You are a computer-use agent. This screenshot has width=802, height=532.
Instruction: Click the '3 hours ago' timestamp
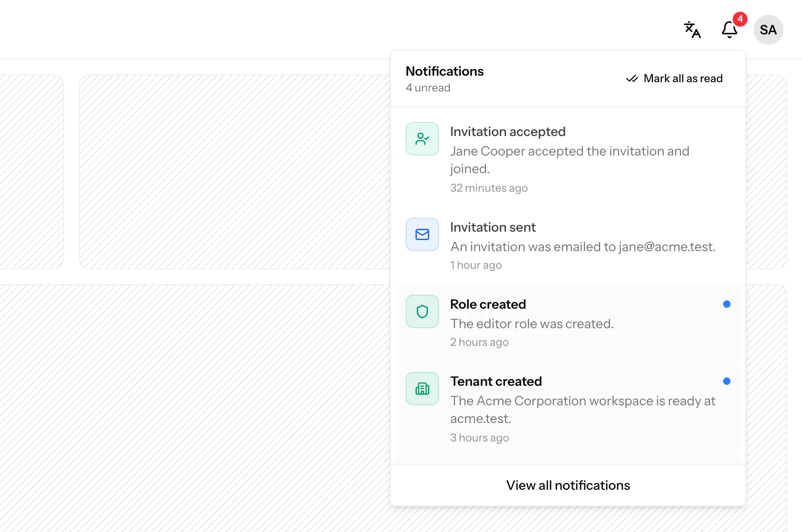[x=479, y=438]
